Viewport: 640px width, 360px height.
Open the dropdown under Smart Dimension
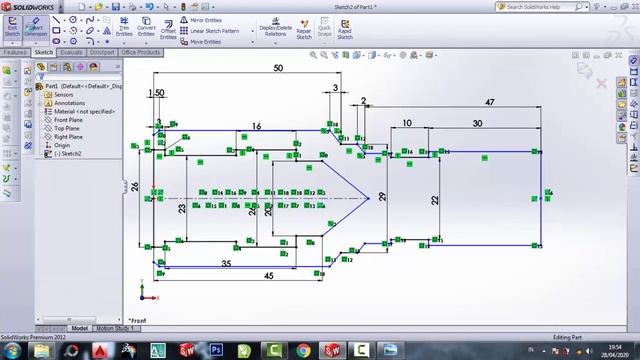36,43
